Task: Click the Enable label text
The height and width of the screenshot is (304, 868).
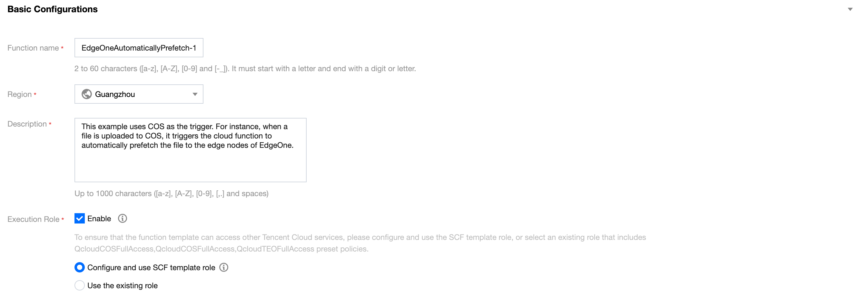Action: [x=99, y=219]
